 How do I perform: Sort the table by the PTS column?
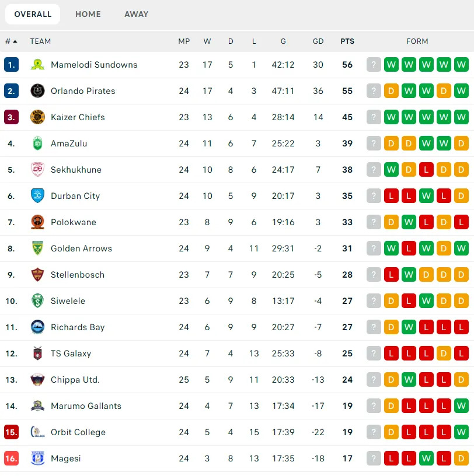pyautogui.click(x=347, y=41)
